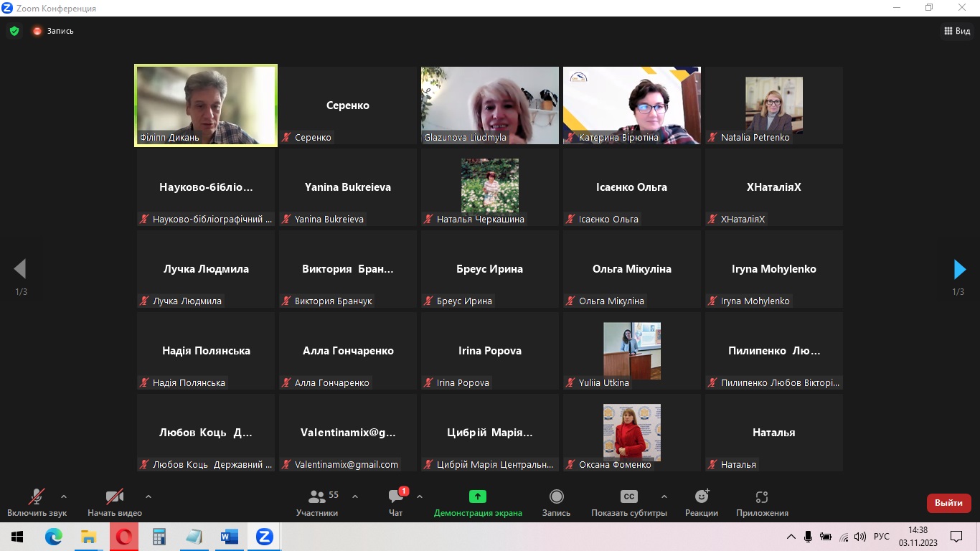Click the Ісаєнко Ольга tile name
This screenshot has height=551, width=980.
(x=632, y=187)
